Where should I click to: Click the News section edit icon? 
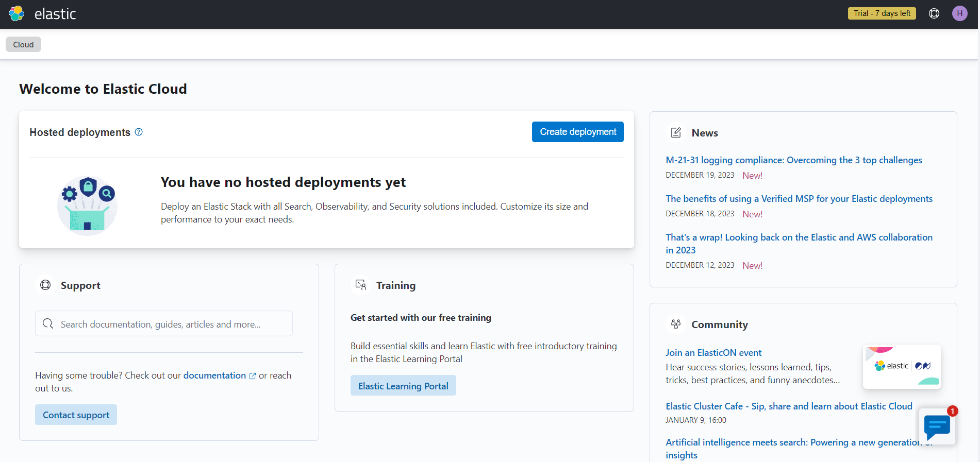point(676,133)
